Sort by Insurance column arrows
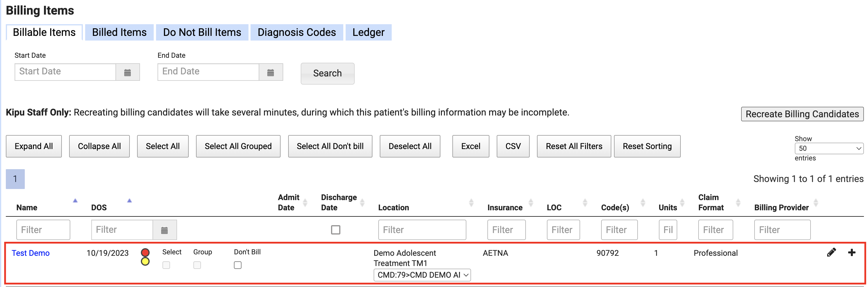Viewport: 868px width, 287px height. [x=531, y=203]
